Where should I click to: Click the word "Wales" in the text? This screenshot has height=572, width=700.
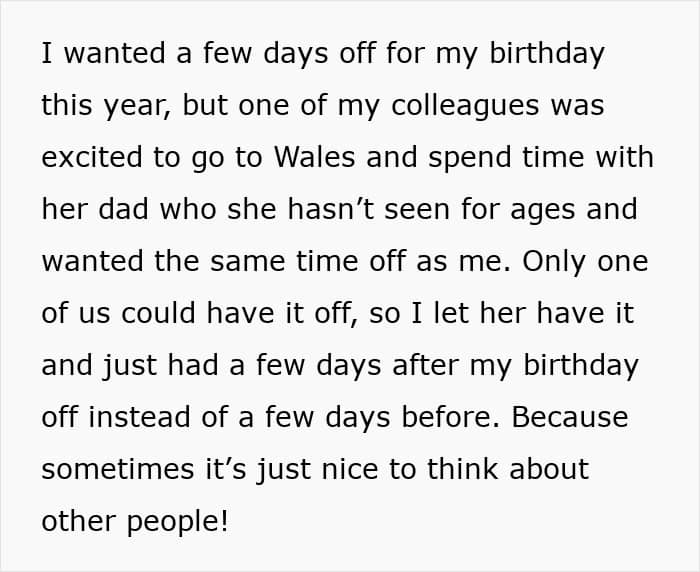(x=314, y=157)
